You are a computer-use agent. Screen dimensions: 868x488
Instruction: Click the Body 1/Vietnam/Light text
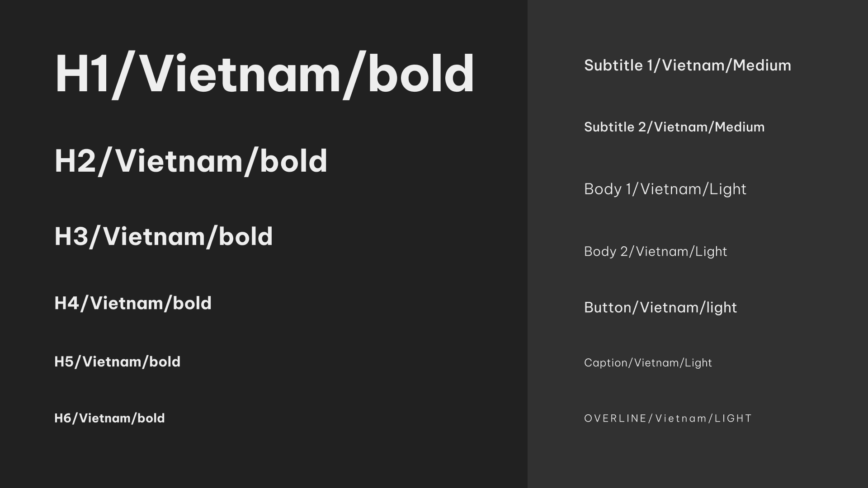(x=665, y=189)
